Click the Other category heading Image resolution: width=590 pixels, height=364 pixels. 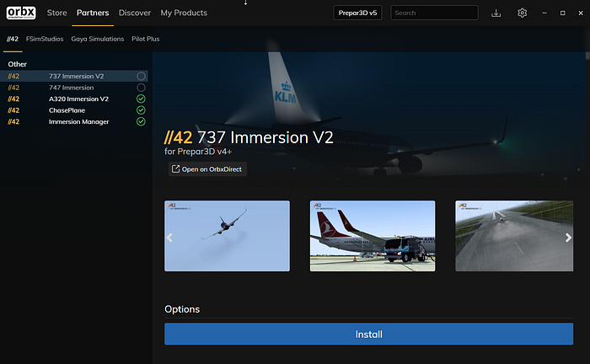(x=18, y=64)
